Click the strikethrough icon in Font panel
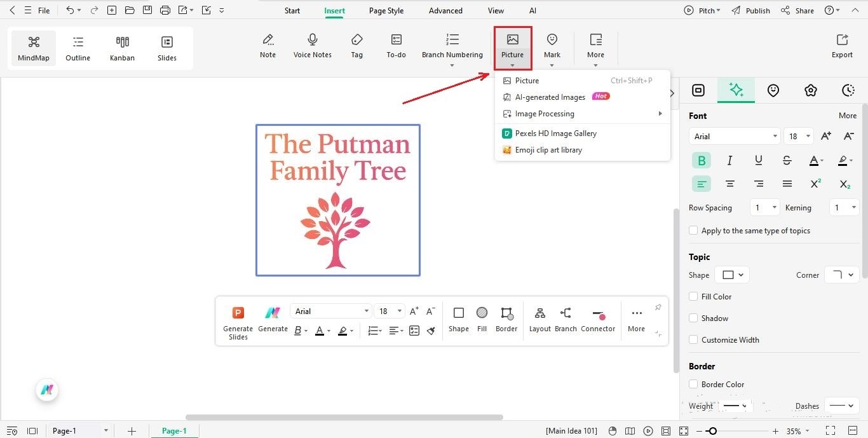The image size is (868, 438). pyautogui.click(x=787, y=160)
